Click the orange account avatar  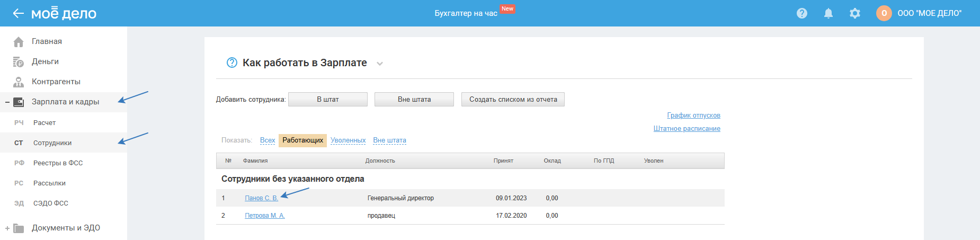pyautogui.click(x=884, y=13)
